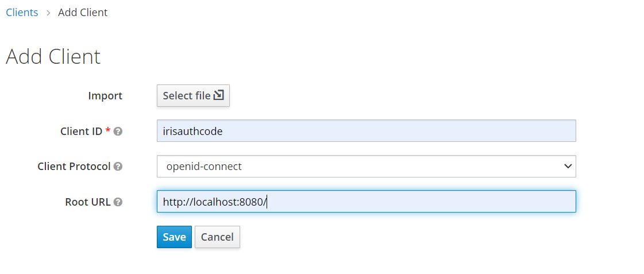Click the Client Protocol field label
Viewport: 644px width, 274px height.
coord(74,167)
